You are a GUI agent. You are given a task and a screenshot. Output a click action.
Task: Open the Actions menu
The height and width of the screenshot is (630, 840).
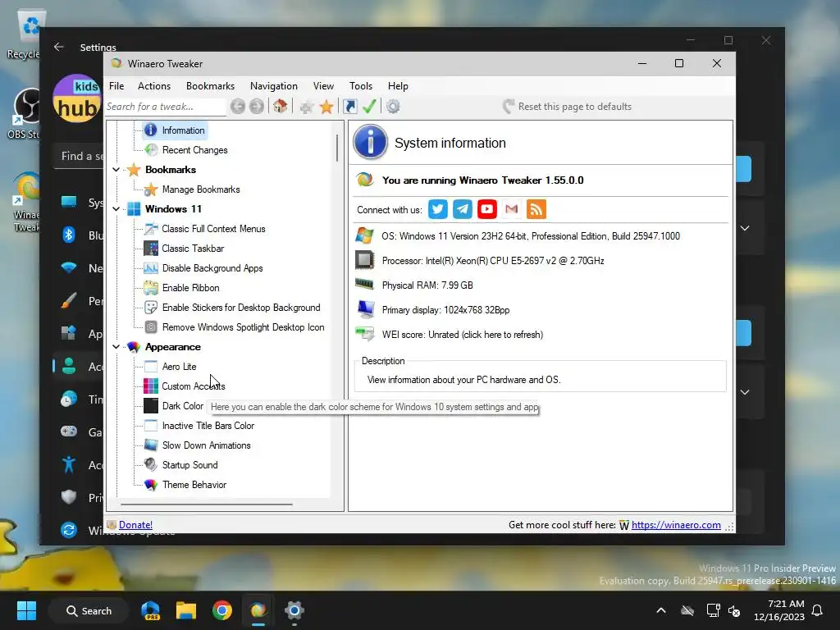[154, 85]
